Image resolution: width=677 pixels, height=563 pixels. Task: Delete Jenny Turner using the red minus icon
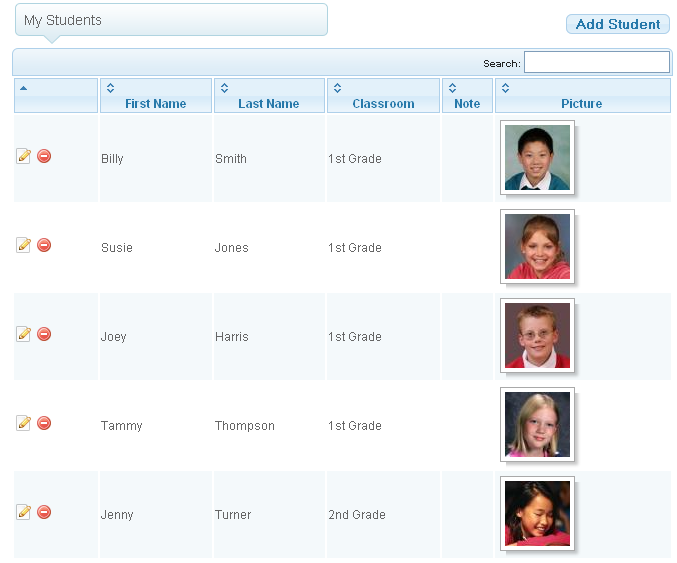click(44, 512)
